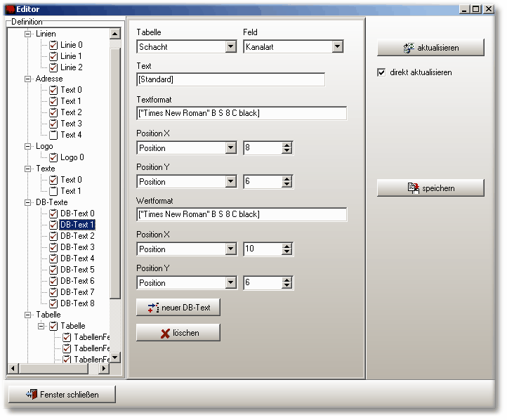Select Text 0 under Texte
The image size is (507, 420).
tap(71, 180)
